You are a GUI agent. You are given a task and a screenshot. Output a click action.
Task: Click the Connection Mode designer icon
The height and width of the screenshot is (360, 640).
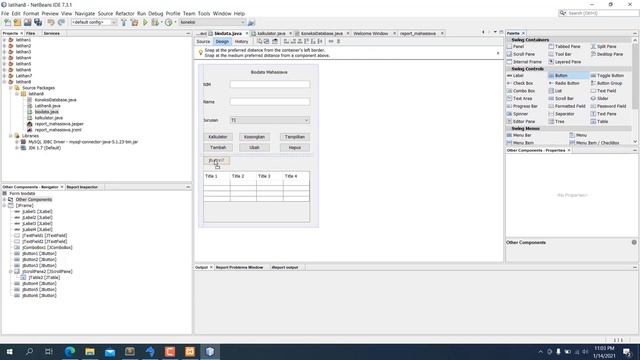point(267,41)
